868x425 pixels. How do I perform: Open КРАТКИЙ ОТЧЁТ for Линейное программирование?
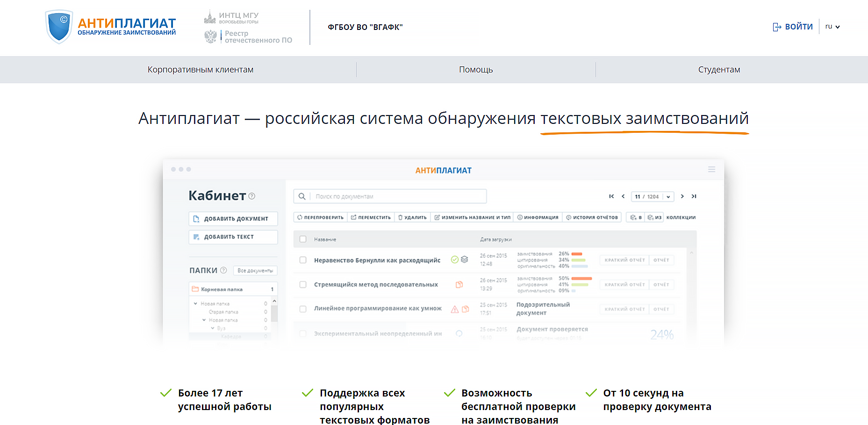[624, 309]
